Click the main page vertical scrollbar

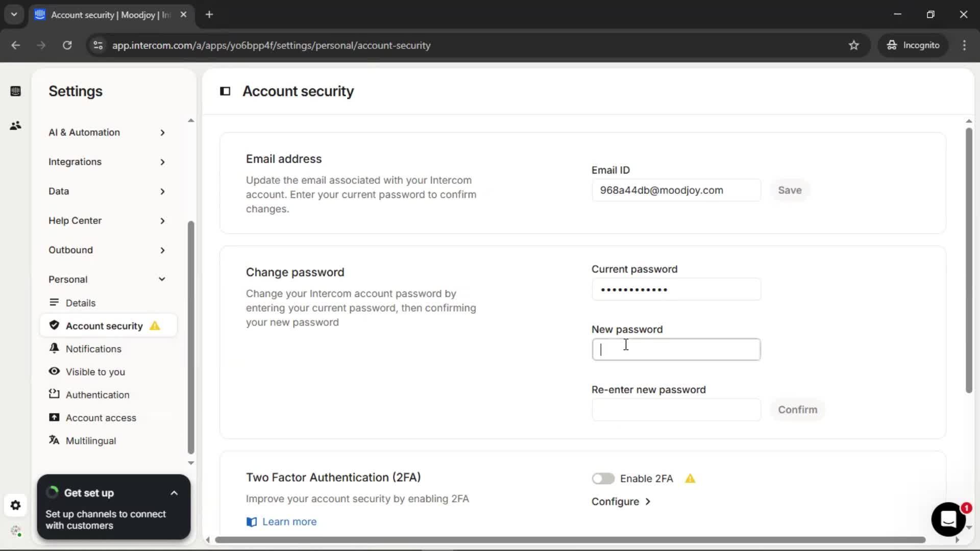point(969,260)
